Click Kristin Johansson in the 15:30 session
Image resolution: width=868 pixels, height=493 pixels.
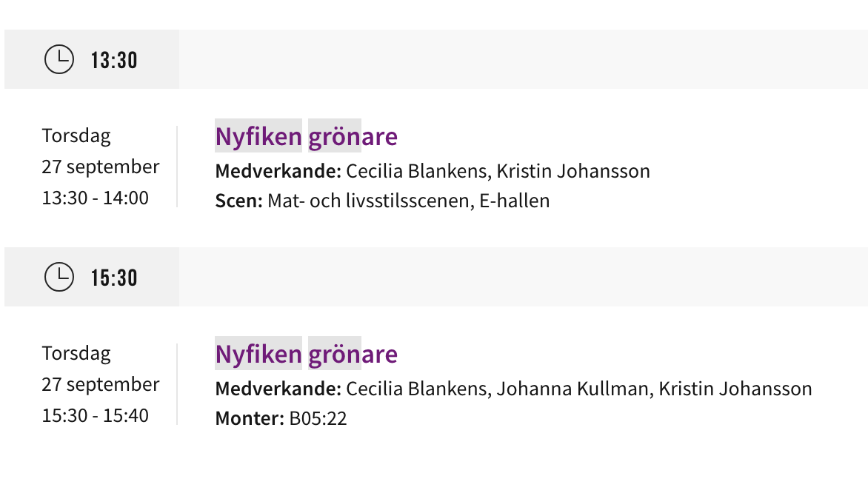pos(735,389)
